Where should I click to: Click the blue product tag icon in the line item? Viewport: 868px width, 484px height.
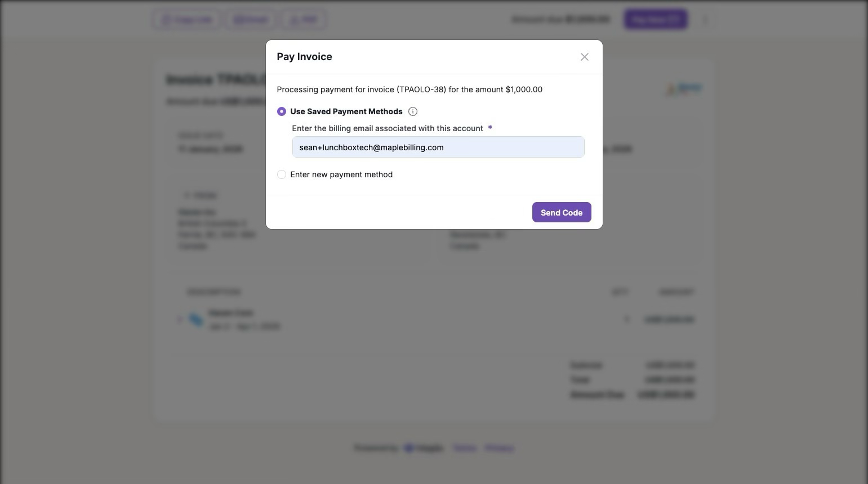click(196, 320)
